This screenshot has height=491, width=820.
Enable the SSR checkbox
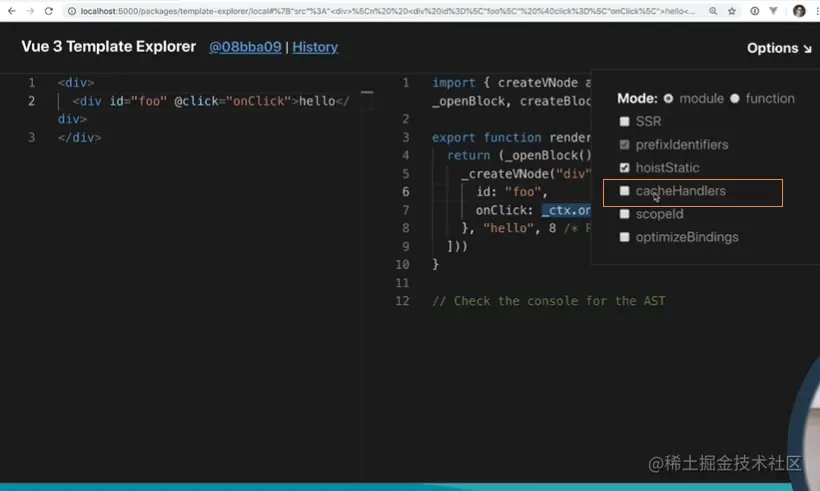click(624, 121)
